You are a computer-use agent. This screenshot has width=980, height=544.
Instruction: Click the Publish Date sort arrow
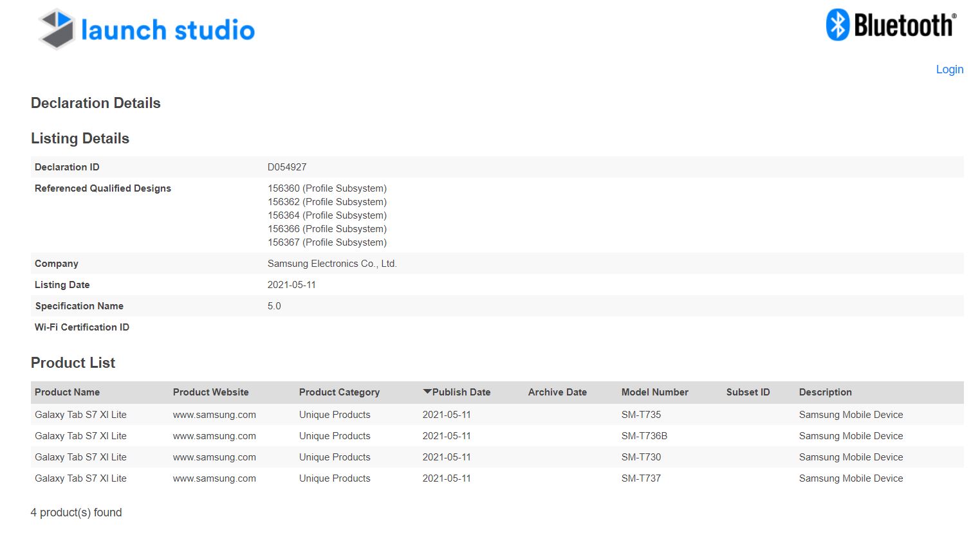coord(427,392)
